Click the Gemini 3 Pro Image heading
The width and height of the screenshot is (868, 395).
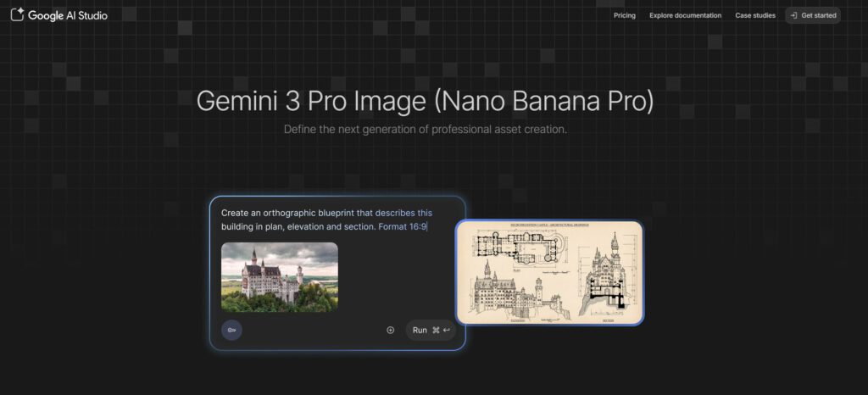425,100
